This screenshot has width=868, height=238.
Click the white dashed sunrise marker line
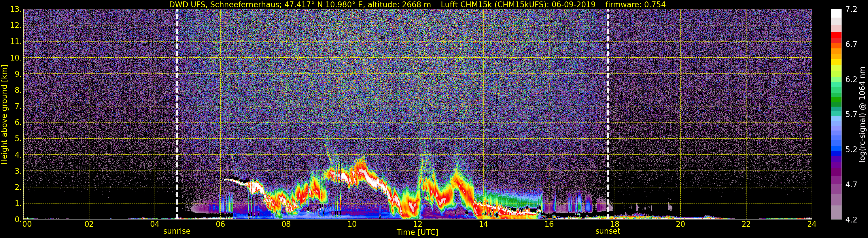click(177, 114)
